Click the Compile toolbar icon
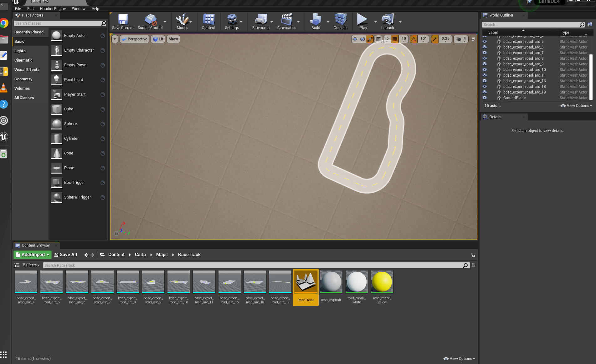The image size is (596, 364). pos(341,22)
